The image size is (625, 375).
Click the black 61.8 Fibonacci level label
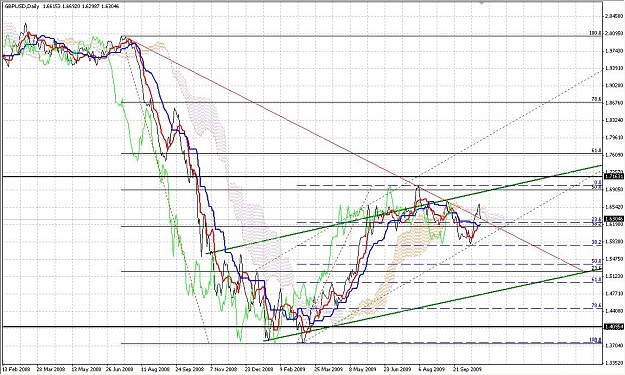[596, 150]
